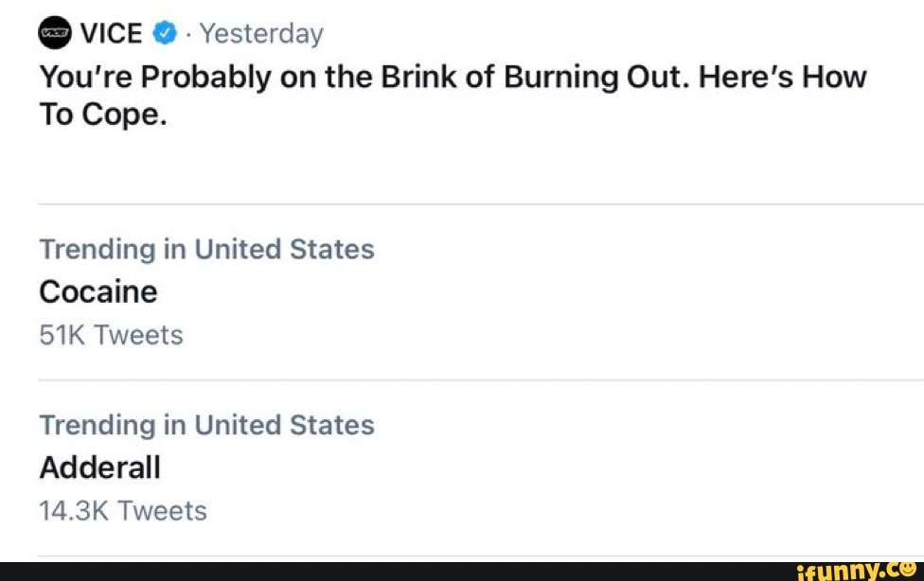Click the blue check icon after the VICE name
The height and width of the screenshot is (581, 924).
tap(164, 31)
